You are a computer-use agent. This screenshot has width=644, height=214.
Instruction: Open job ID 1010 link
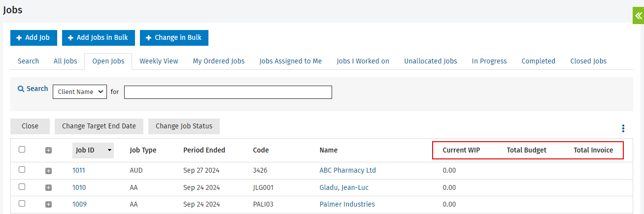pyautogui.click(x=79, y=187)
